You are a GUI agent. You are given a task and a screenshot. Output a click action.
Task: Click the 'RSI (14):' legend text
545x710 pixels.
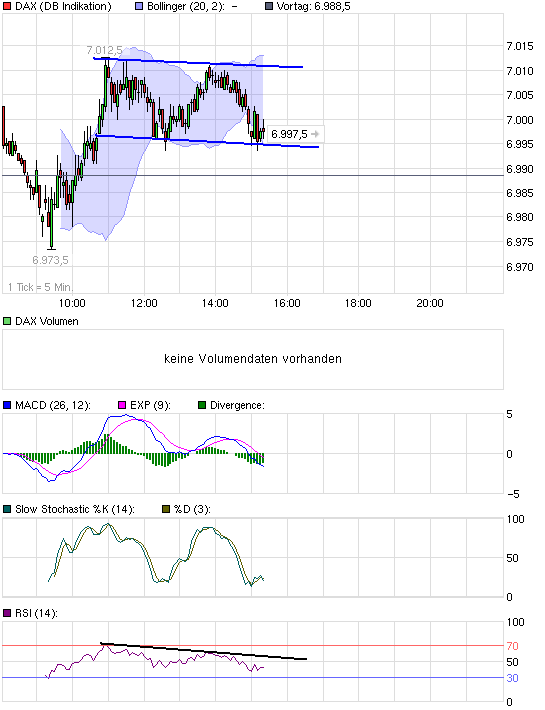coord(36,614)
